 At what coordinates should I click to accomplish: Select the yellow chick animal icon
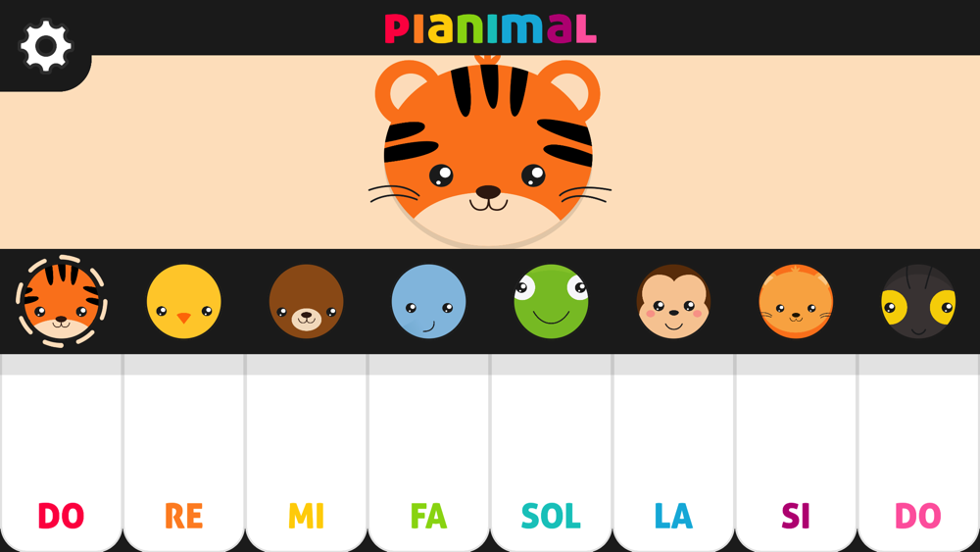184,301
